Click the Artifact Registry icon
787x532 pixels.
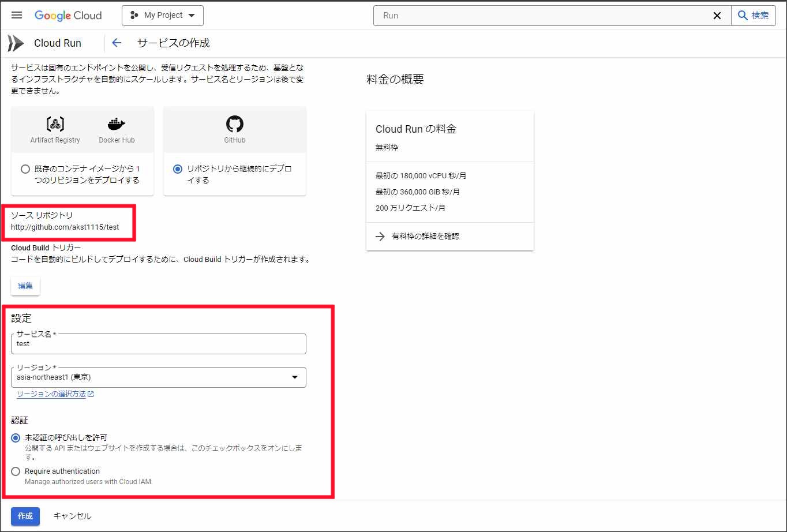[x=55, y=123]
